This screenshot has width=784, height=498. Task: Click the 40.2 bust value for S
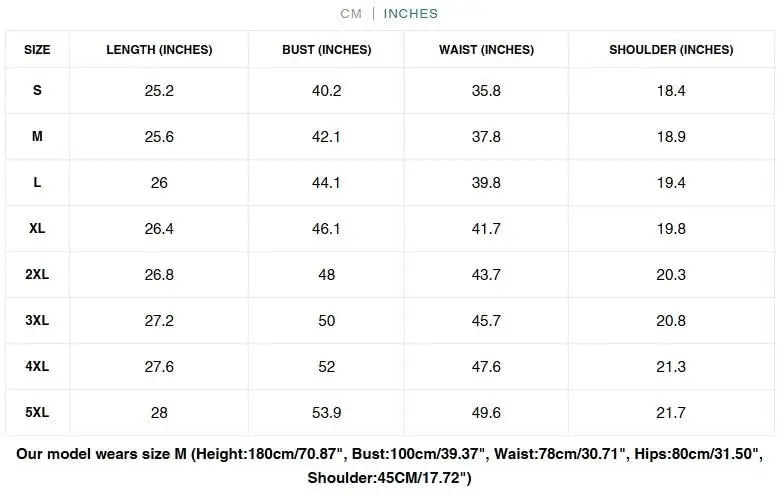pyautogui.click(x=326, y=90)
